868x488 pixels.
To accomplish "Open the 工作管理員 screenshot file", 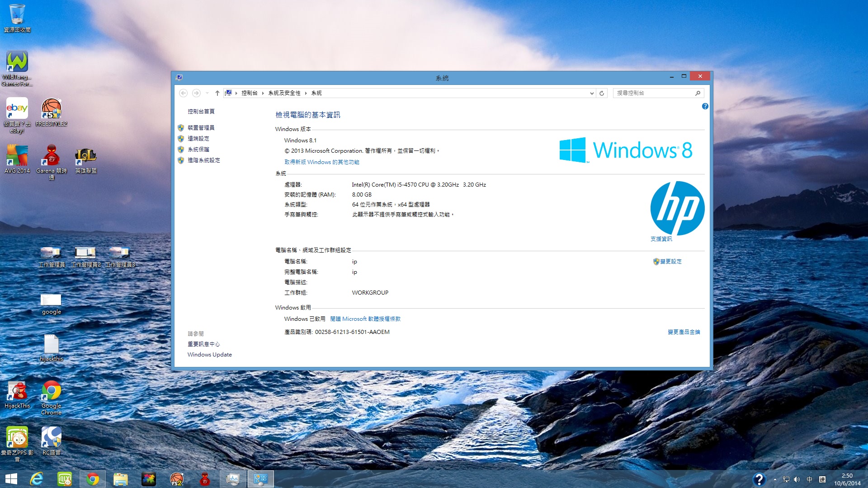I will tap(52, 257).
